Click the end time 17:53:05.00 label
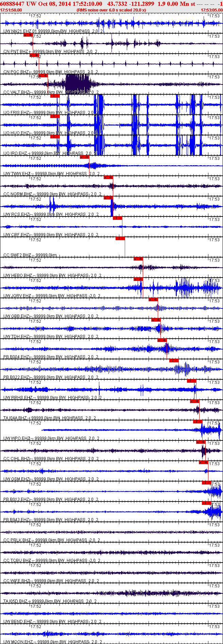Viewport: 223px width, 644px height. (x=211, y=10)
